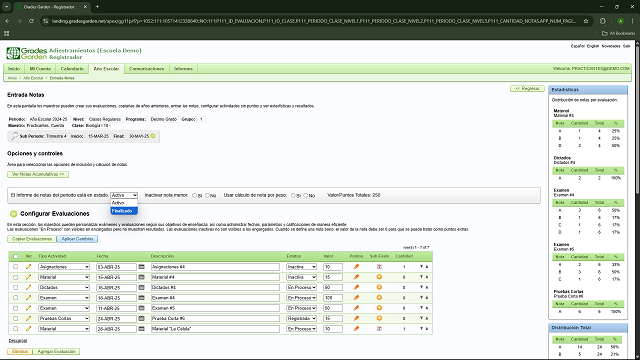Open the Sub Evals icon for Asignaciones #4
This screenshot has width=640, height=360.
(x=379, y=267)
